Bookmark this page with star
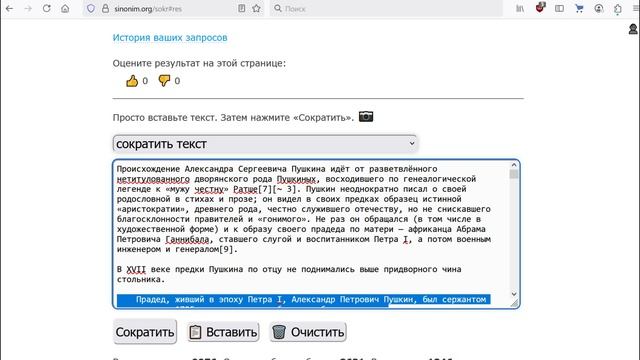The height and width of the screenshot is (360, 640). [x=256, y=8]
